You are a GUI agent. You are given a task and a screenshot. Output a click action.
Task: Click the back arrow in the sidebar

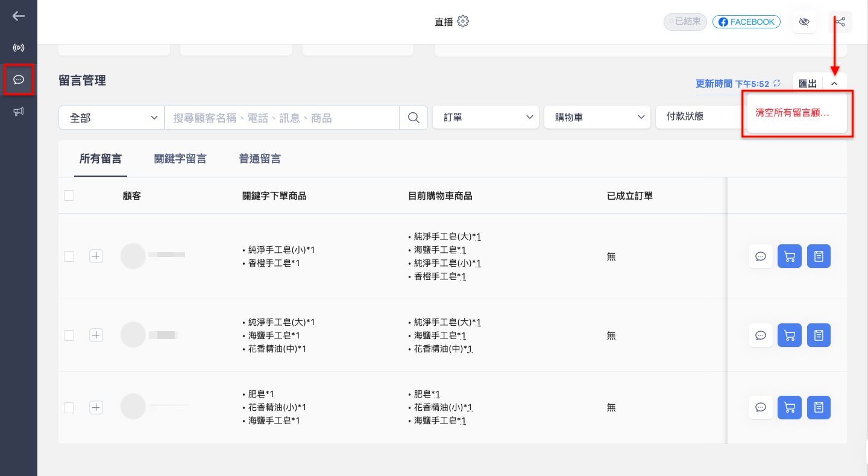point(19,16)
